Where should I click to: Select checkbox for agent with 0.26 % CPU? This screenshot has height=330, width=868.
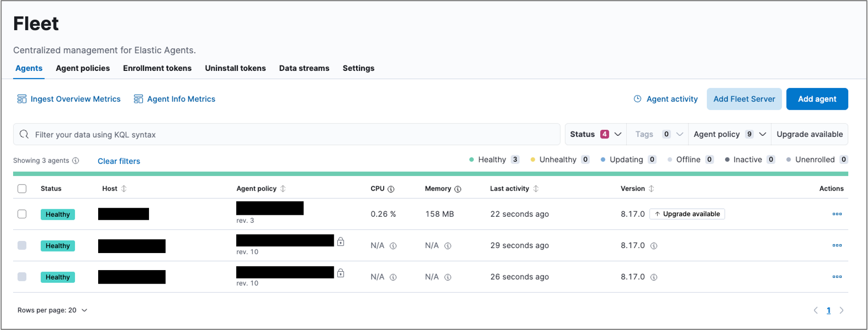coord(22,214)
